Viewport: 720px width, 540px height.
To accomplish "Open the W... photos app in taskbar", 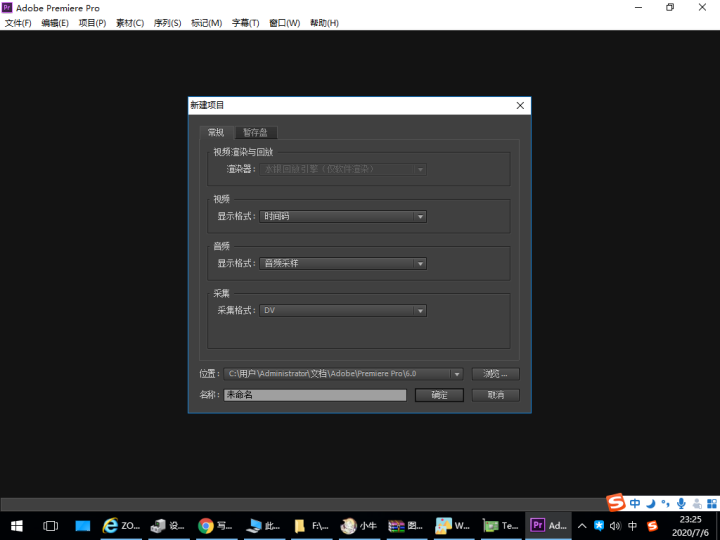I will (x=456, y=526).
